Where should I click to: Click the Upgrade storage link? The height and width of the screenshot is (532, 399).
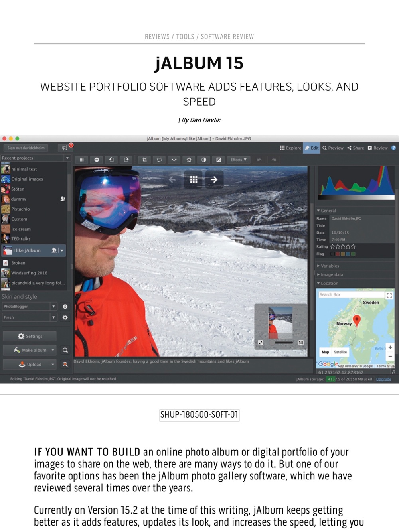coord(383,379)
